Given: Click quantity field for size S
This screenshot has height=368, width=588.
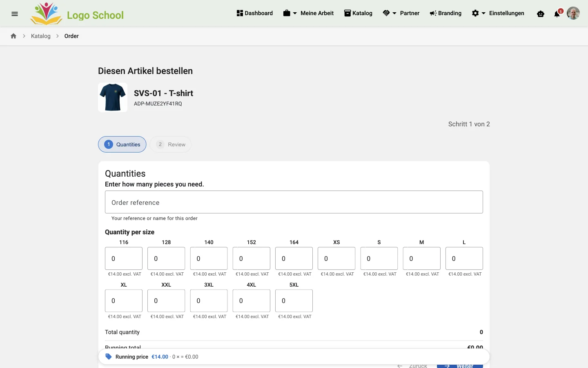Looking at the screenshot, I should click(379, 258).
